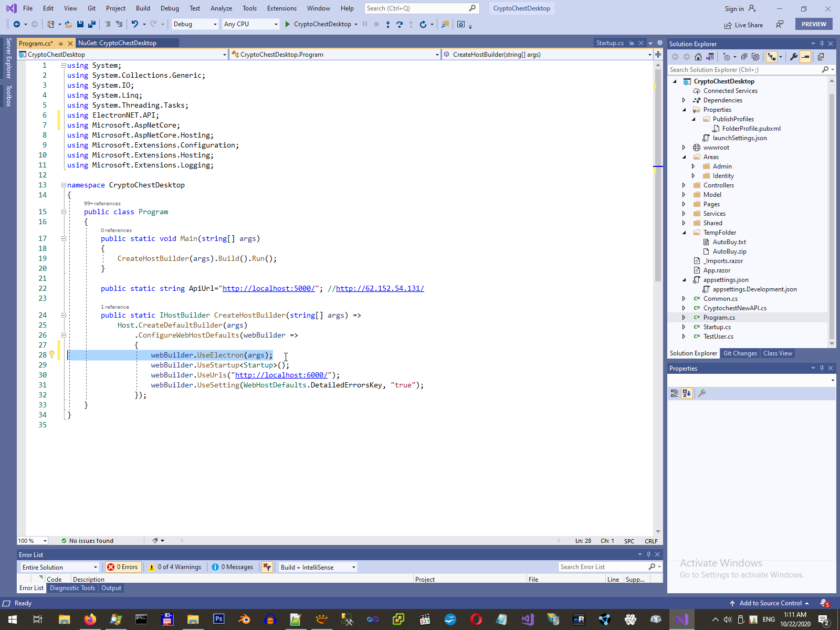This screenshot has height=630, width=840.
Task: Toggle the 0 Errors filter button
Action: pos(122,567)
